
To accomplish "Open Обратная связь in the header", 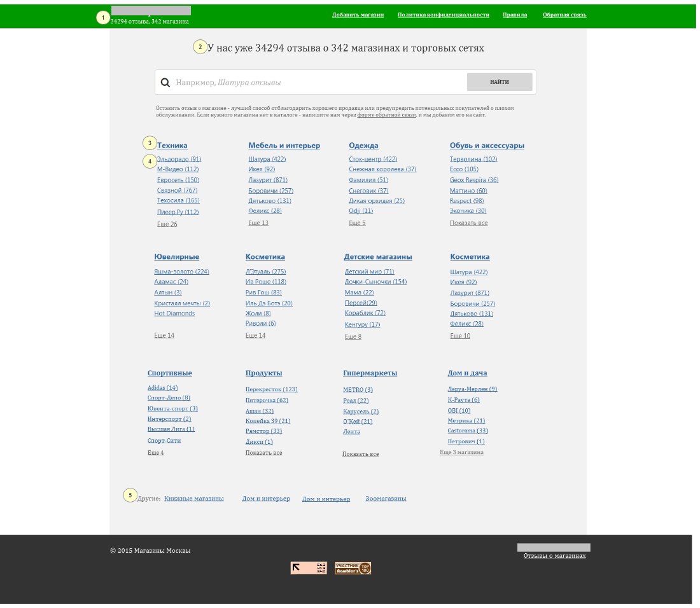I will click(x=564, y=15).
